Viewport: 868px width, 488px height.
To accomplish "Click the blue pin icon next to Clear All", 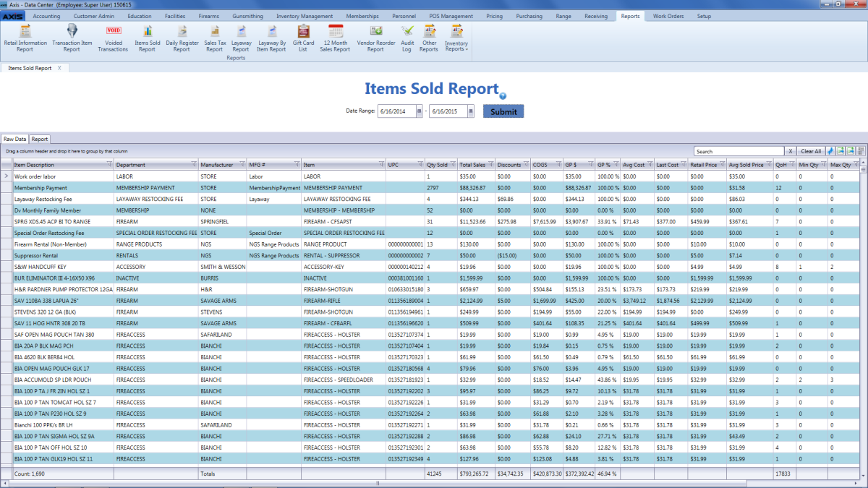I will pyautogui.click(x=830, y=151).
